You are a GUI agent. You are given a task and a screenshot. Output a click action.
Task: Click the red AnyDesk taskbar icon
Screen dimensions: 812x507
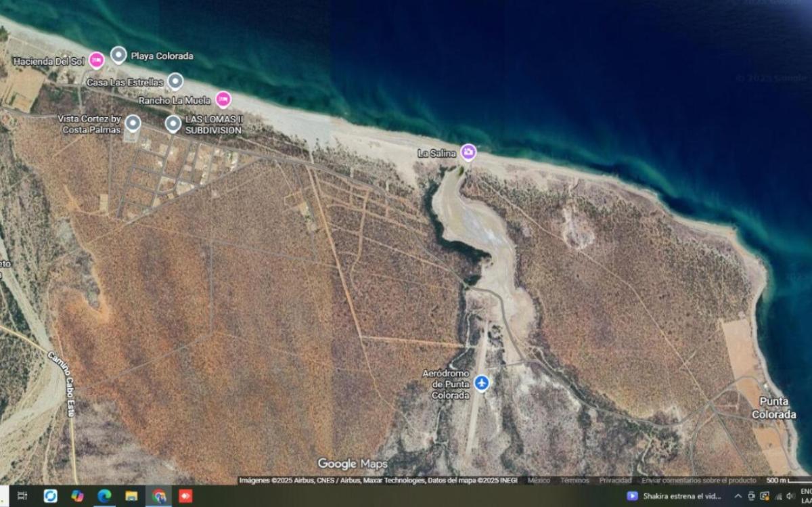pos(185,496)
